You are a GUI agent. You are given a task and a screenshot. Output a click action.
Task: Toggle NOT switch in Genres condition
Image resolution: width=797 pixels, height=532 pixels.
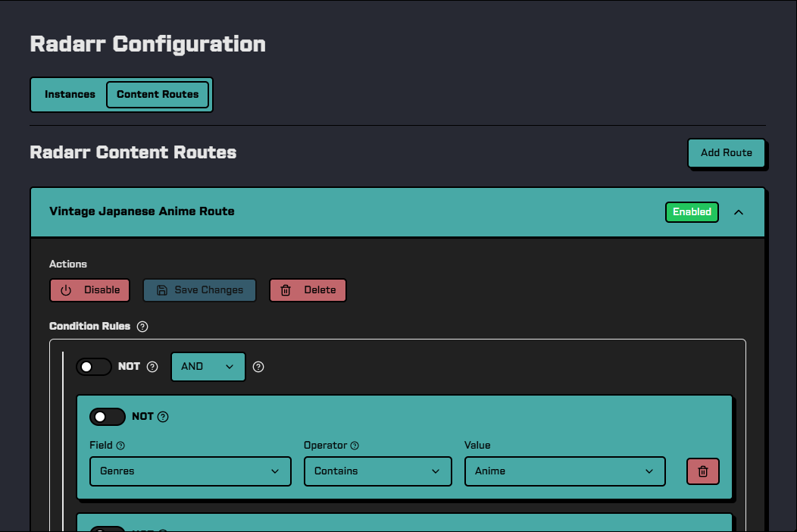pyautogui.click(x=108, y=417)
